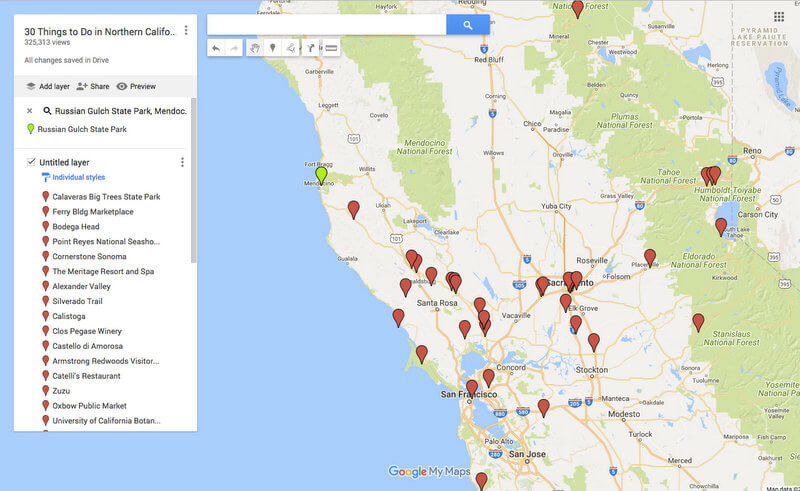Image resolution: width=800 pixels, height=491 pixels.
Task: Click the red marker near Point Reyes coast
Action: (421, 353)
